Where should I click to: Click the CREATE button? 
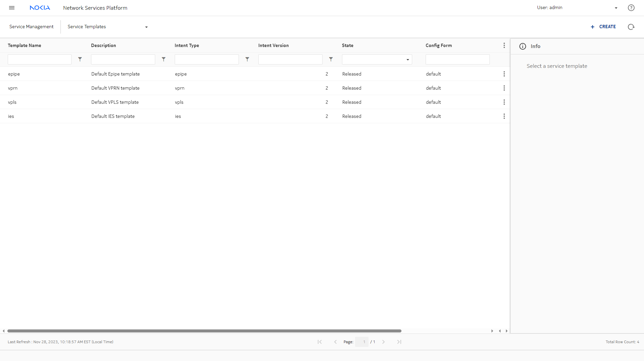click(x=603, y=27)
